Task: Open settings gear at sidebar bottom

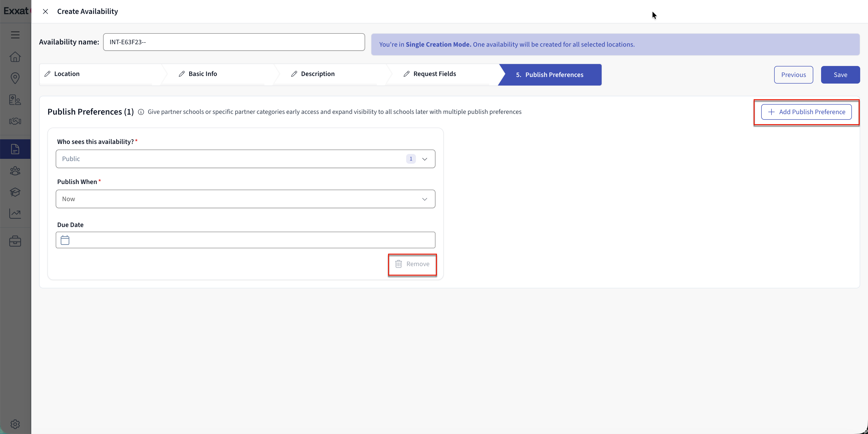Action: tap(15, 424)
